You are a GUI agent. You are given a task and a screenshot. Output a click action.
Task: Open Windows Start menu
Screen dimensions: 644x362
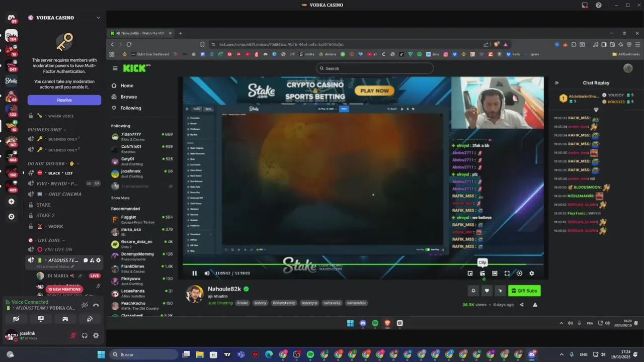(101, 354)
